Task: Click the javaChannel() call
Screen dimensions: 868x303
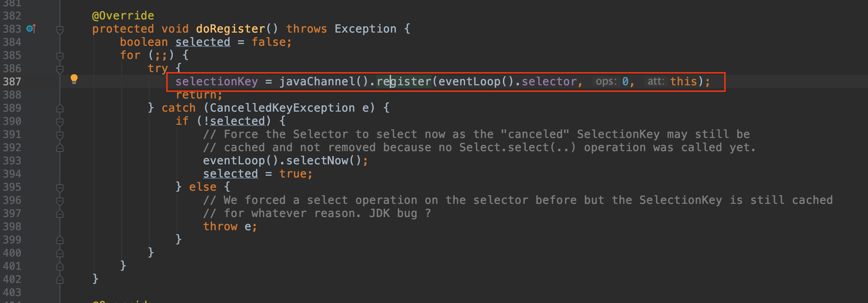Action: point(324,81)
